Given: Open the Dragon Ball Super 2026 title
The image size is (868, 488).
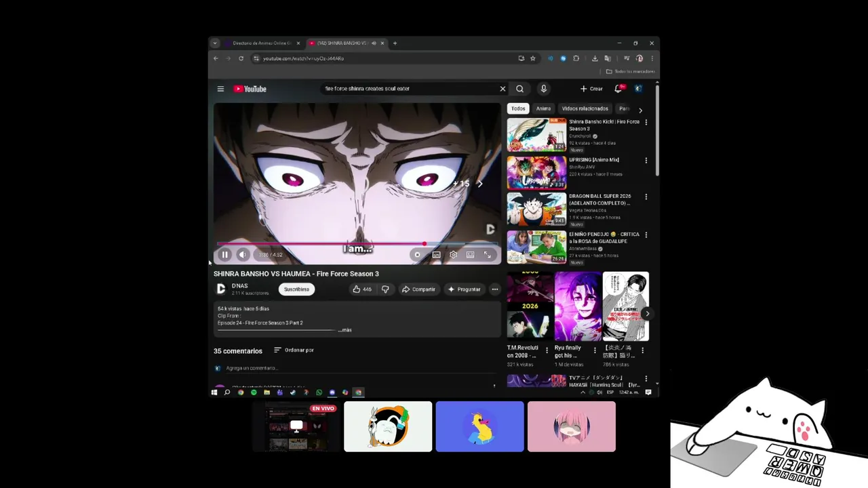Looking at the screenshot, I should coord(600,199).
